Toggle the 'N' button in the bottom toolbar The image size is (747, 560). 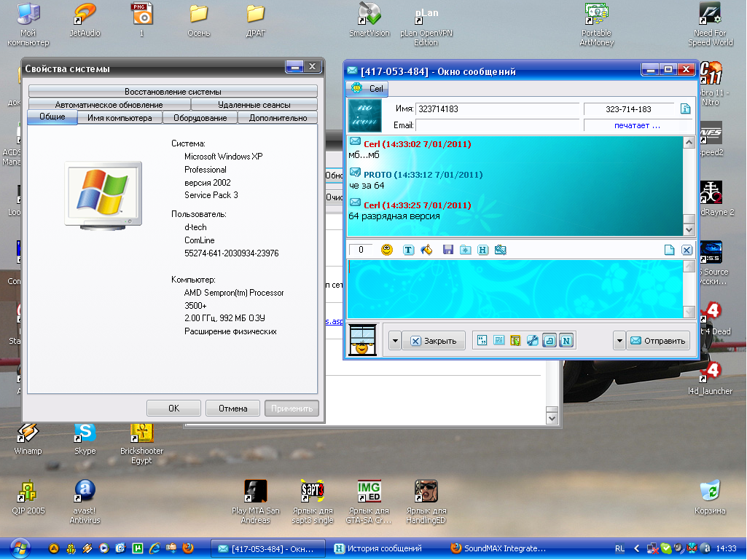pos(567,340)
